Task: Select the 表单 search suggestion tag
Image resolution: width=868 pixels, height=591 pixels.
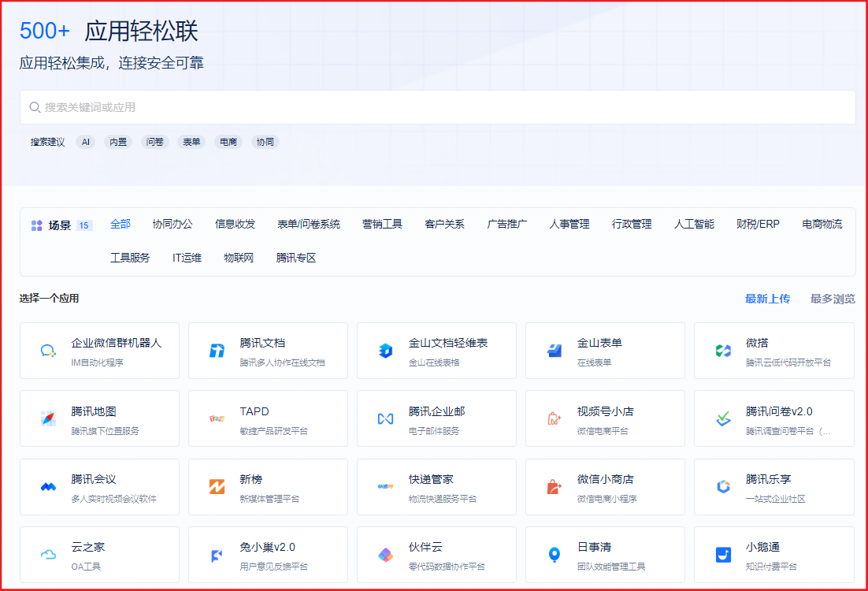Action: (191, 143)
